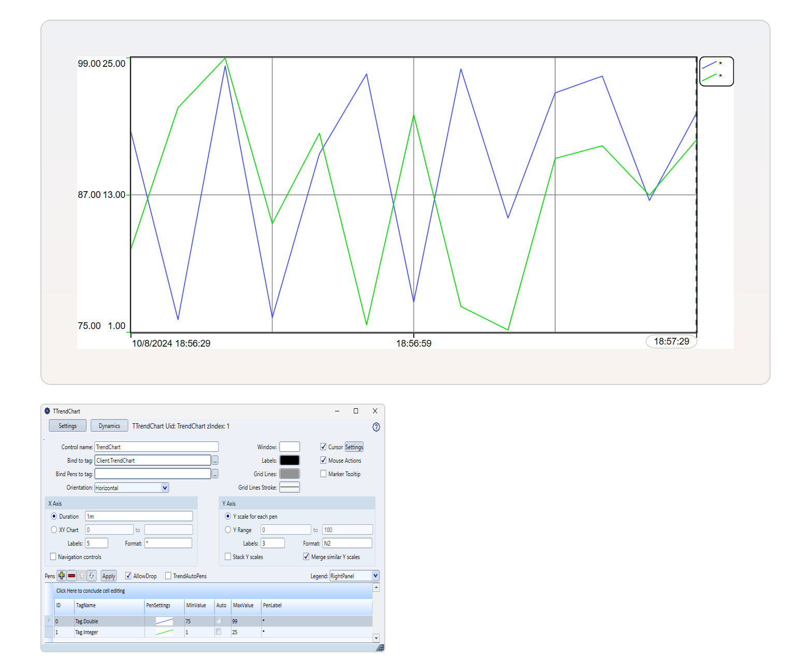This screenshot has height=672, width=811.
Task: Enable the Marker Tooltip checkbox
Action: (x=323, y=474)
